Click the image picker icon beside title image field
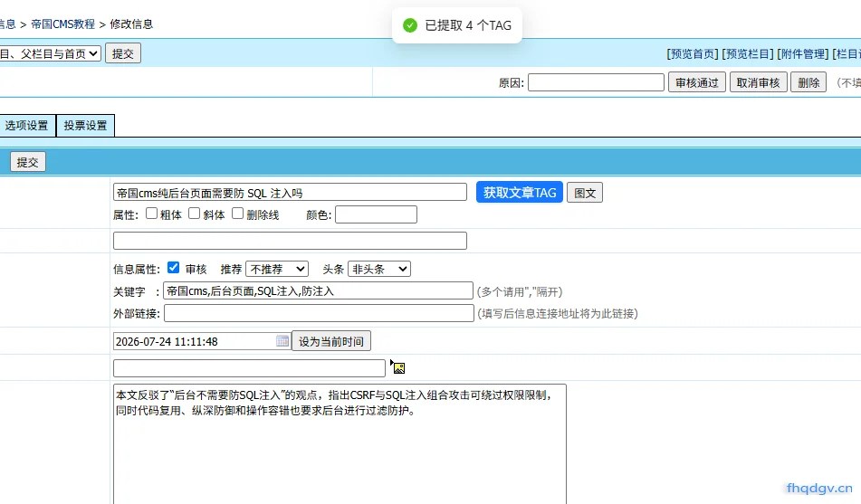 pos(398,368)
